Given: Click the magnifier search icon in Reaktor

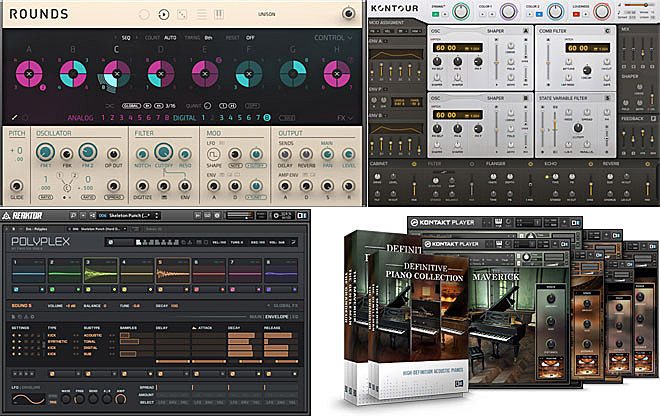Looking at the screenshot, I should 75,215.
